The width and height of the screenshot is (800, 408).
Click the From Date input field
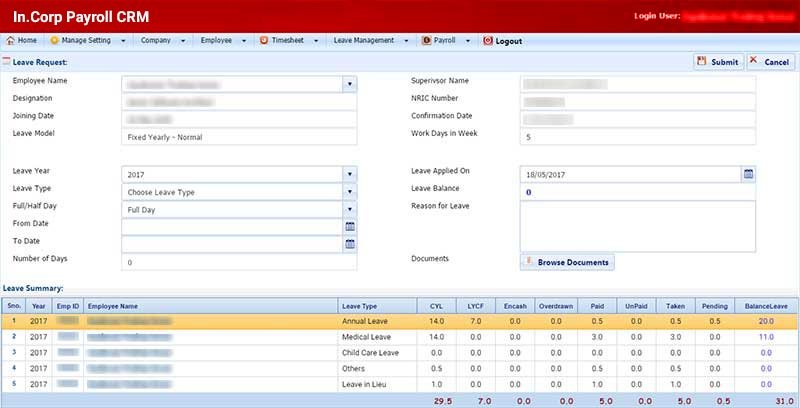pos(232,227)
